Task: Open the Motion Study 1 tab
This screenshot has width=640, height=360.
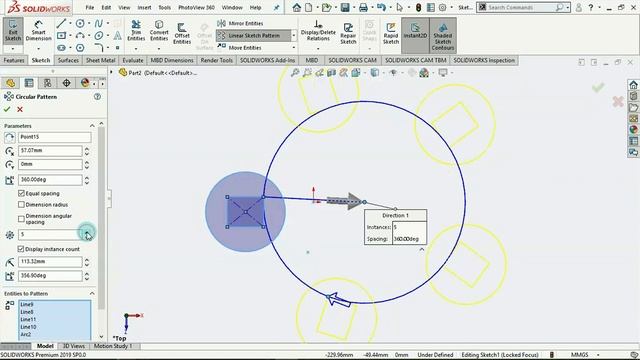Action: (113, 346)
